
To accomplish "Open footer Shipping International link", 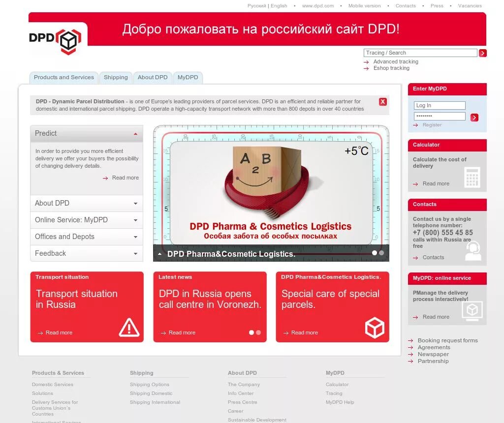I will [x=155, y=402].
